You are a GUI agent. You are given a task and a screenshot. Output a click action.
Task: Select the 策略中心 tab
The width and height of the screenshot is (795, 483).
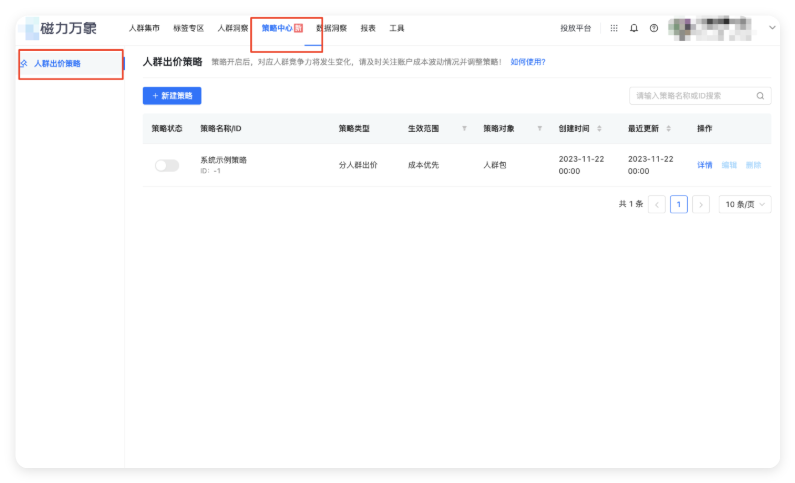click(282, 28)
